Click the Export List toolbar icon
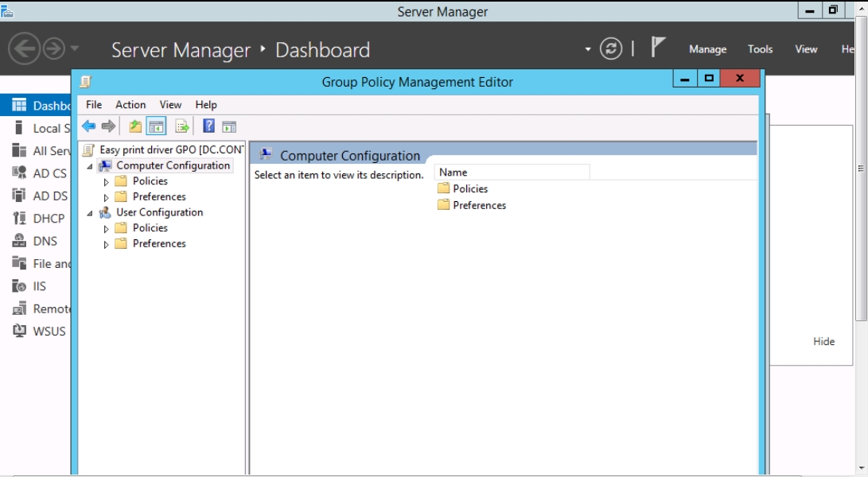 pyautogui.click(x=182, y=126)
